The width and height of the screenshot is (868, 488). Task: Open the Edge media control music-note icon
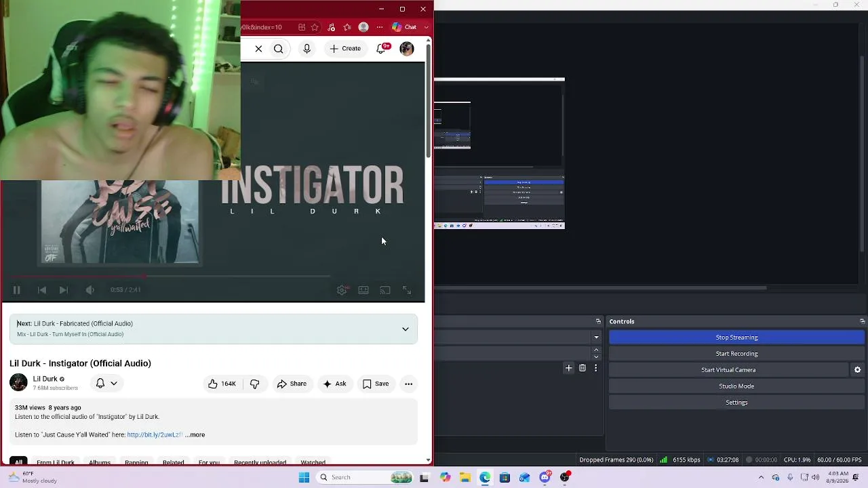coord(331,27)
